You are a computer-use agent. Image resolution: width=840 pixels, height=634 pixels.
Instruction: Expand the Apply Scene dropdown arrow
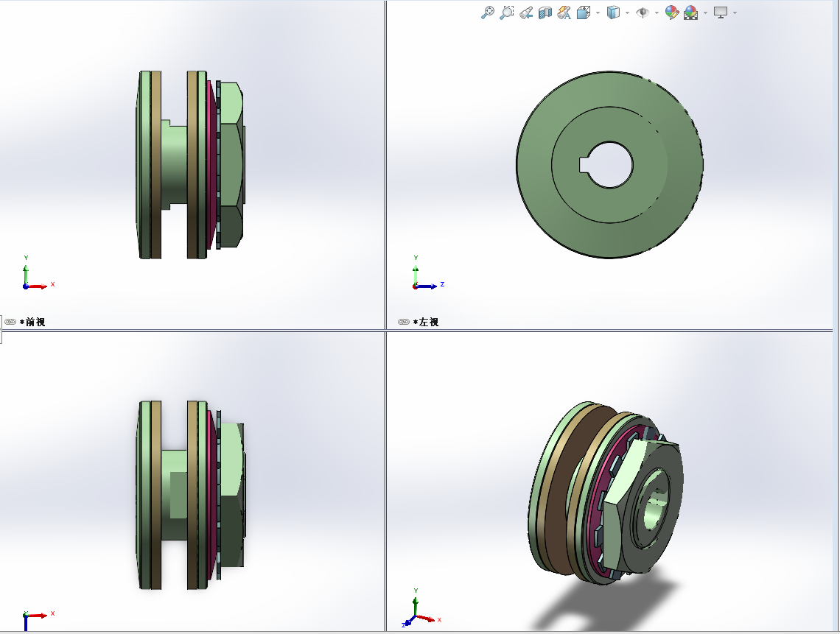(705, 13)
